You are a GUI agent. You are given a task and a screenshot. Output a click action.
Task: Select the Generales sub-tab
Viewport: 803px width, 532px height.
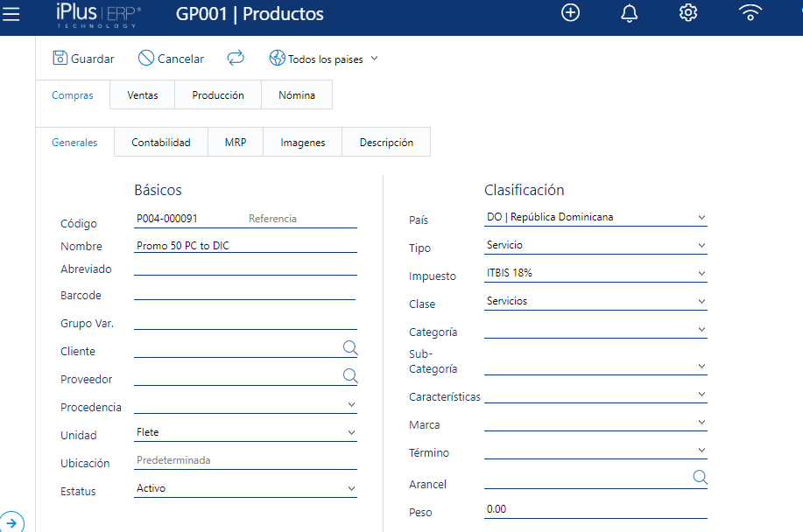point(74,143)
